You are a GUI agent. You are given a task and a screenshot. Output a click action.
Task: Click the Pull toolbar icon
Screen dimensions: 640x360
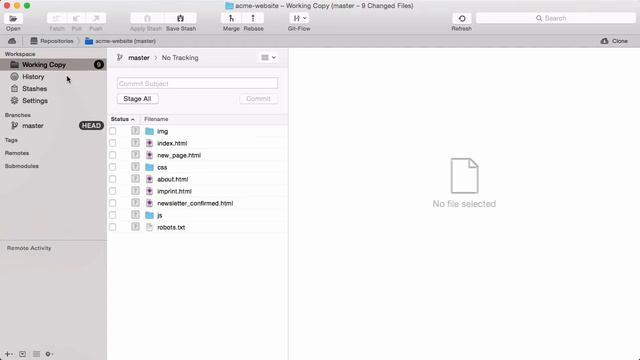[x=76, y=18]
